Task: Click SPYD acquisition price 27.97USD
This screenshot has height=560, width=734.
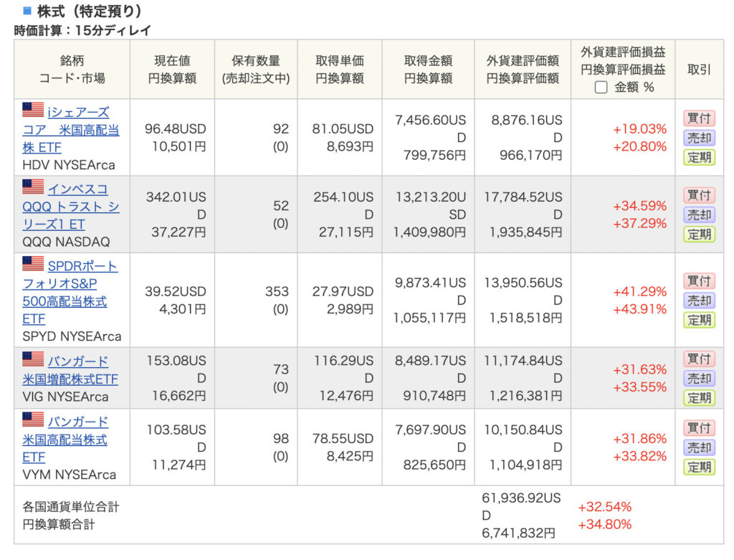Action: pos(343,292)
